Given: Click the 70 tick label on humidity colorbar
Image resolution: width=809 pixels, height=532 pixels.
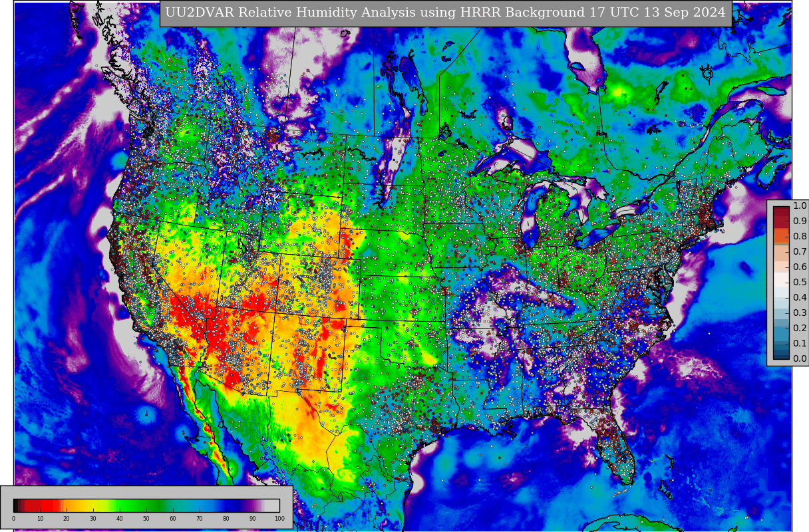Looking at the screenshot, I should (x=200, y=519).
